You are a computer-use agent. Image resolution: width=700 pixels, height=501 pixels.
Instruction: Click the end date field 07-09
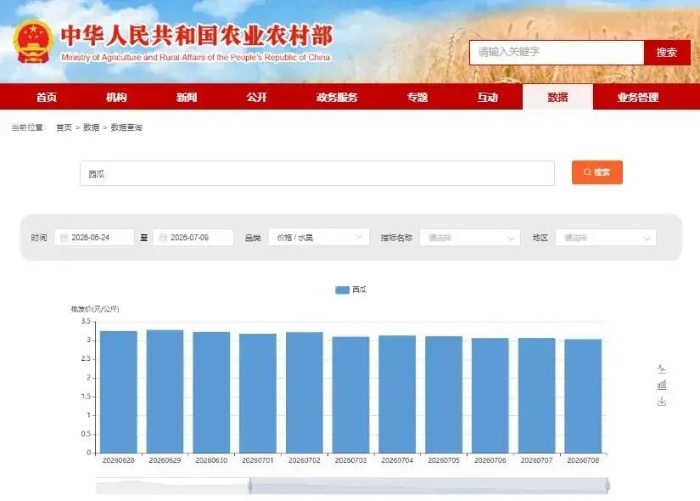tap(193, 238)
